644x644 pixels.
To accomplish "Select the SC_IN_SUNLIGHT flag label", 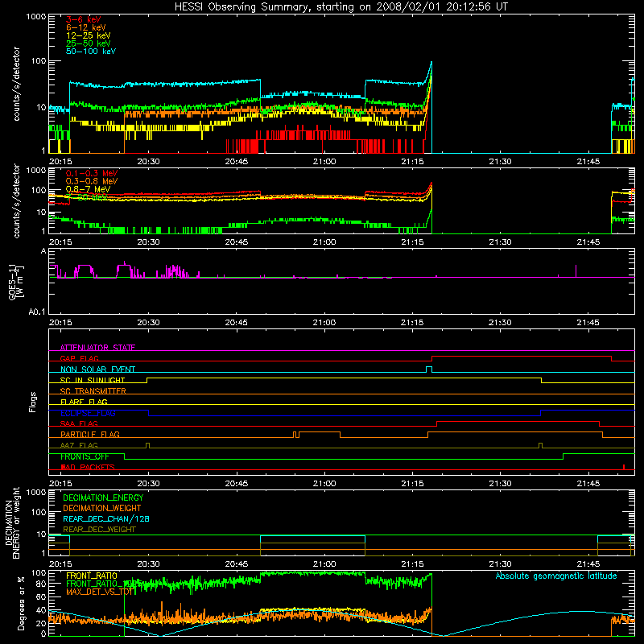I will tap(93, 380).
